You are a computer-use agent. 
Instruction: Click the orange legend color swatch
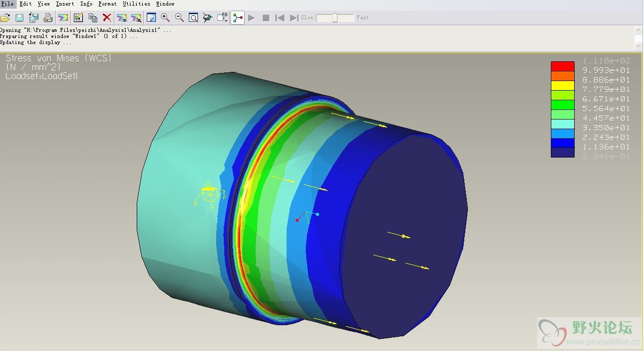[562, 76]
